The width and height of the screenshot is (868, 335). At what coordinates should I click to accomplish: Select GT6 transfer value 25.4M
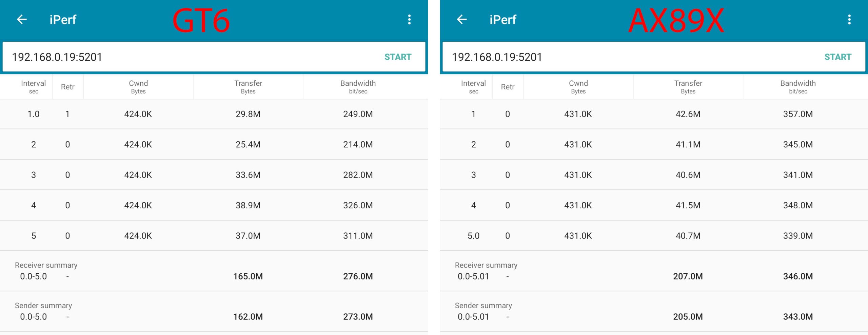point(248,144)
